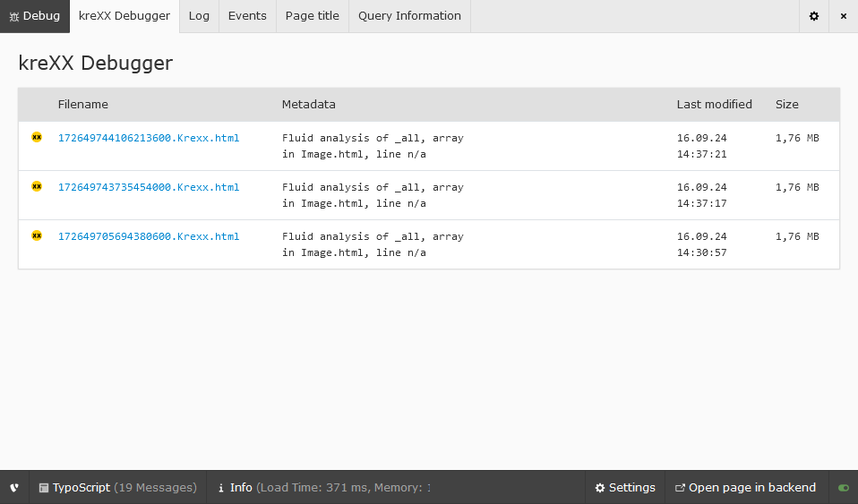
Task: Expand the Info load time panel
Action: [x=324, y=488]
